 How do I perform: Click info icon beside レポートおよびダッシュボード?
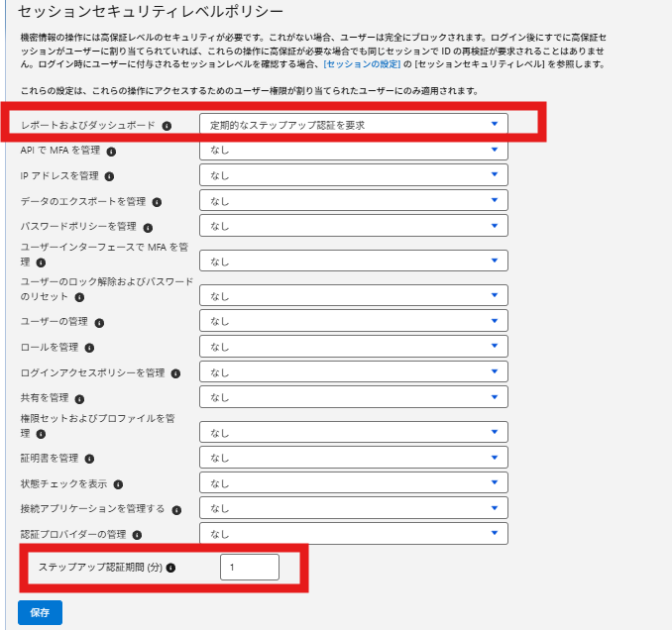167,126
